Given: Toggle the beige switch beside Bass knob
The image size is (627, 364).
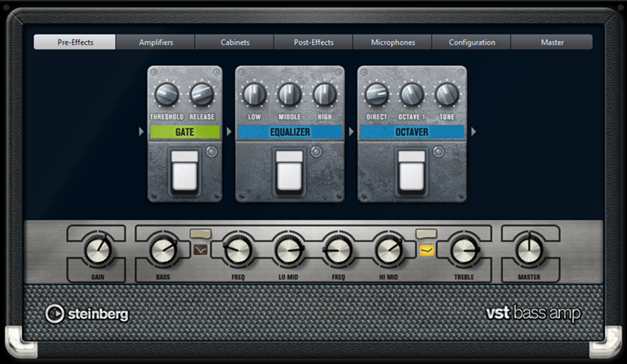Looking at the screenshot, I should (201, 233).
